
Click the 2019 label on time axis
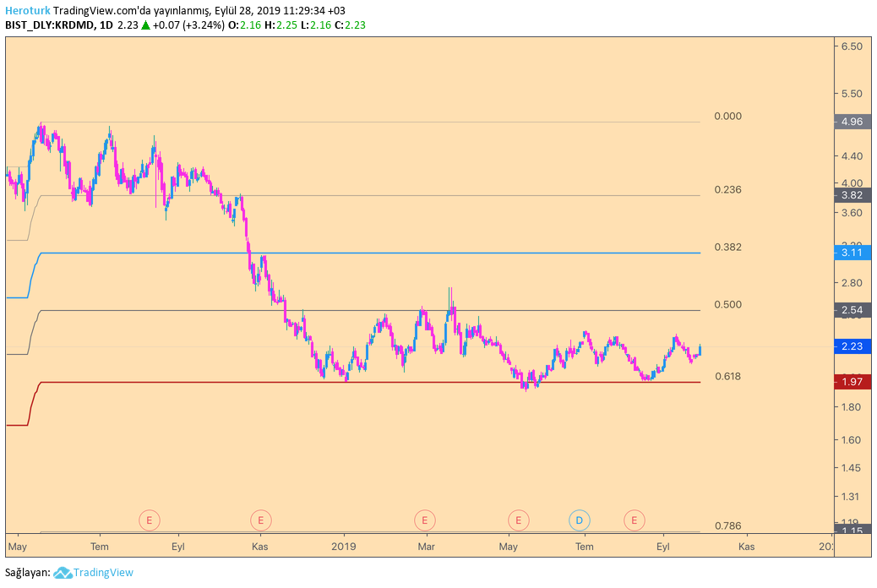coord(343,547)
